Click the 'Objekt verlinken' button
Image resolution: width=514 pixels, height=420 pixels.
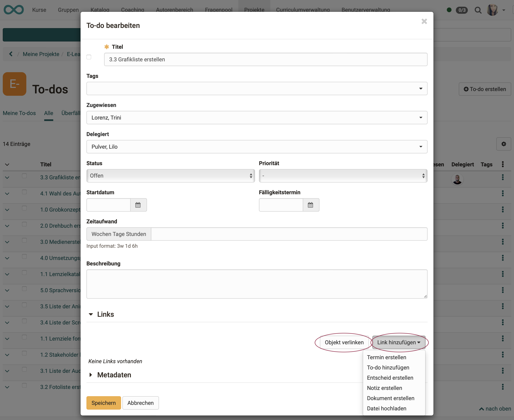(344, 342)
